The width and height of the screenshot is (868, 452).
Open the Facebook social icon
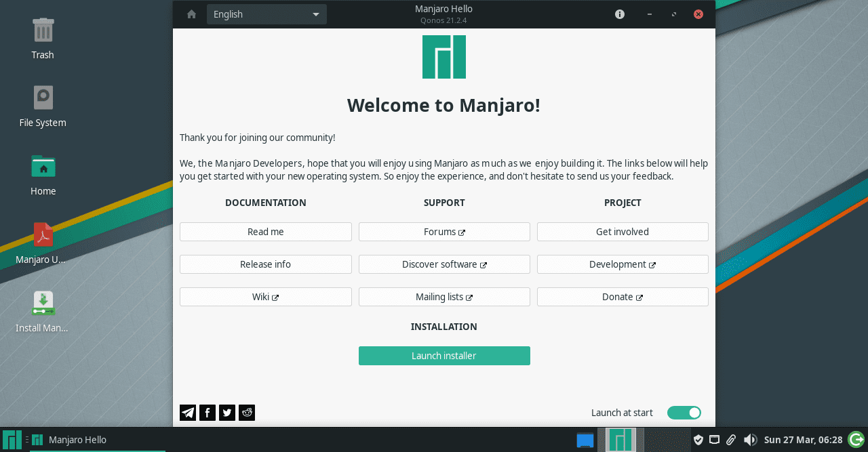tap(208, 413)
